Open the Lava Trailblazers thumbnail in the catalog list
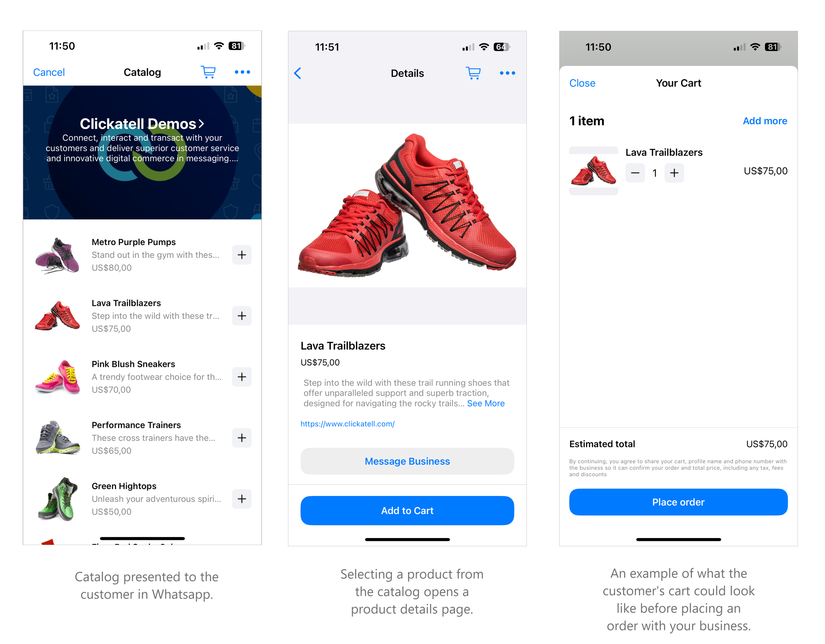 tap(57, 316)
